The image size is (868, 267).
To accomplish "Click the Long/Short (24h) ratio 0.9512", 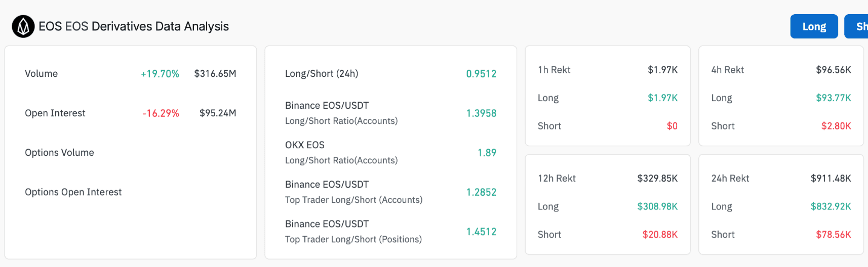I will (481, 74).
